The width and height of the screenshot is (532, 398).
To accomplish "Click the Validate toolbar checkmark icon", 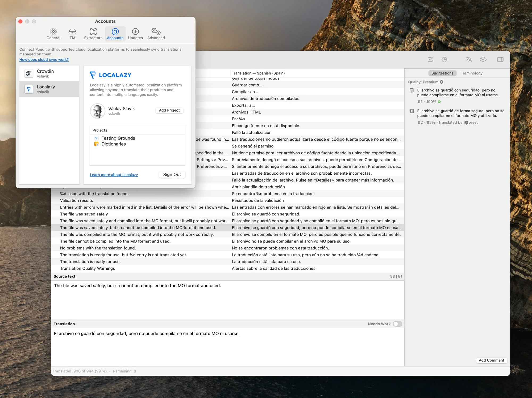I will (430, 59).
